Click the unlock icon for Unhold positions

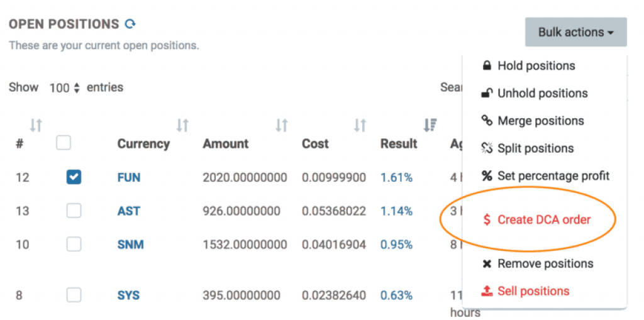[x=487, y=93]
